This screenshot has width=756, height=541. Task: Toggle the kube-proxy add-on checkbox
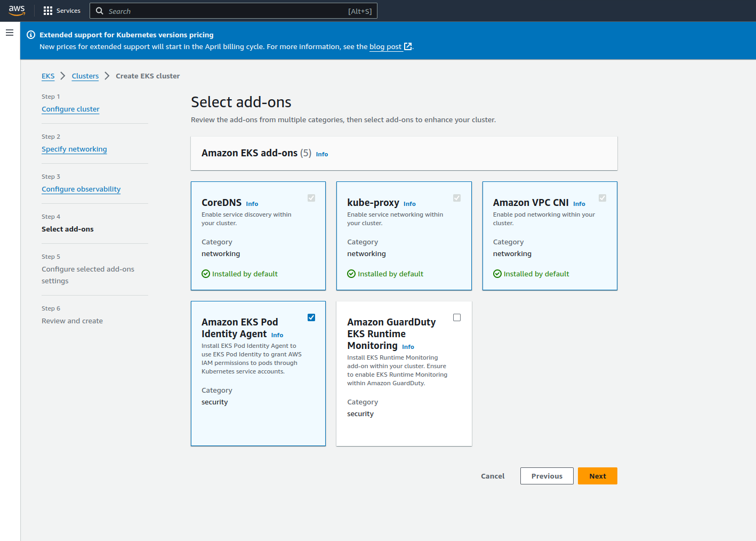(457, 198)
